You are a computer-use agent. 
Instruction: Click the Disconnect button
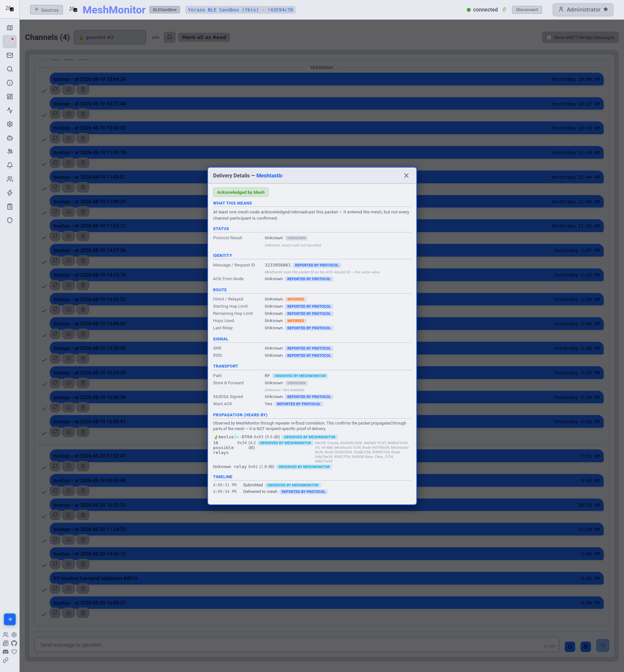[527, 9]
